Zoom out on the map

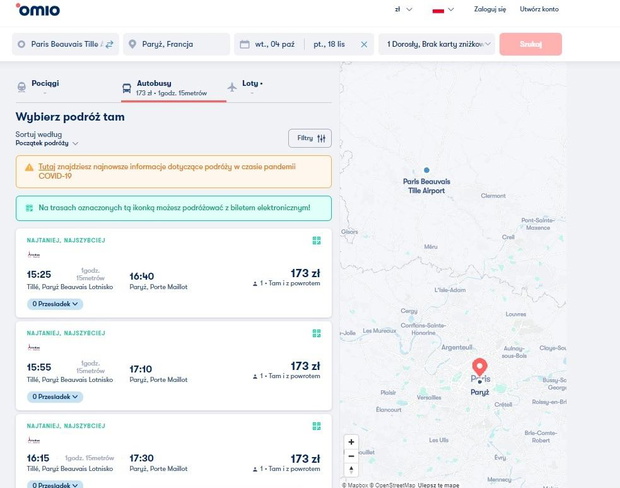(351, 456)
